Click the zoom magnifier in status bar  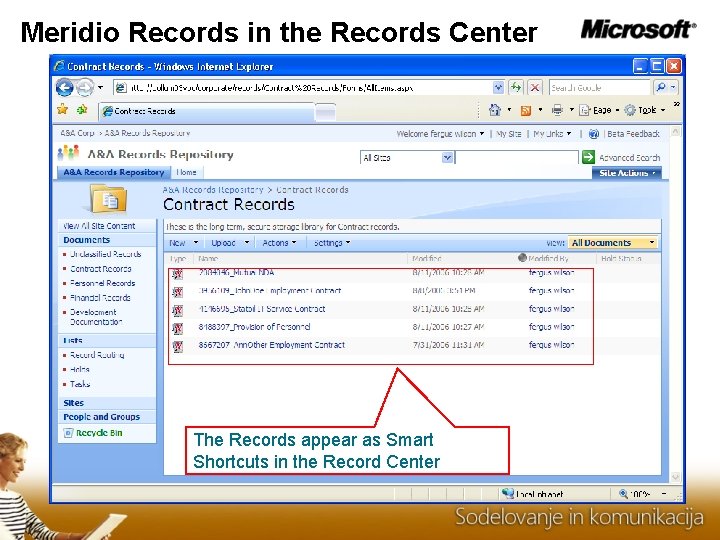pyautogui.click(x=623, y=494)
